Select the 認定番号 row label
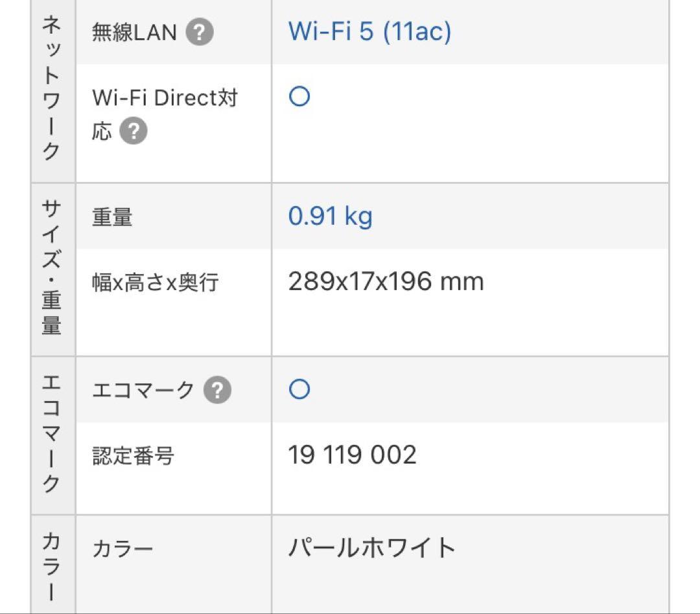The height and width of the screenshot is (614, 700). pyautogui.click(x=133, y=456)
